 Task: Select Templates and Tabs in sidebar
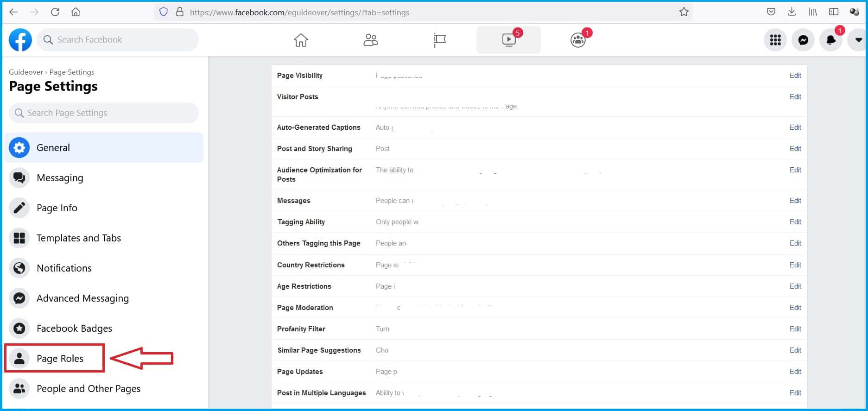coord(104,238)
